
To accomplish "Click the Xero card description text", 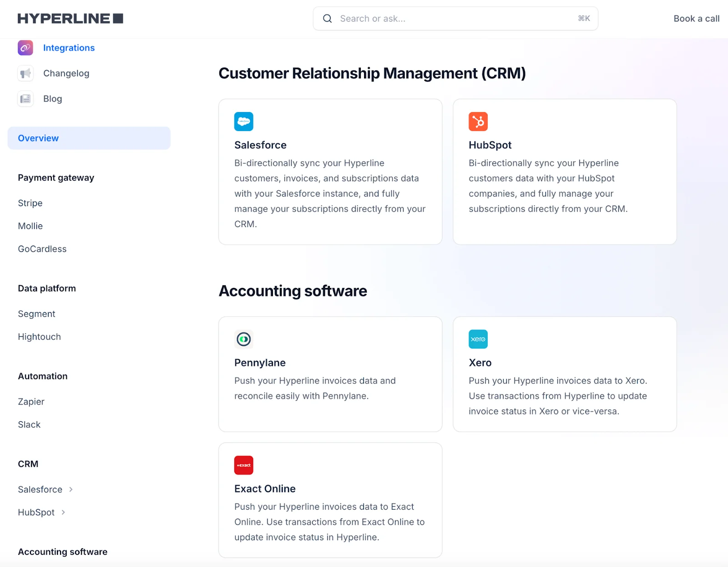I will (558, 396).
